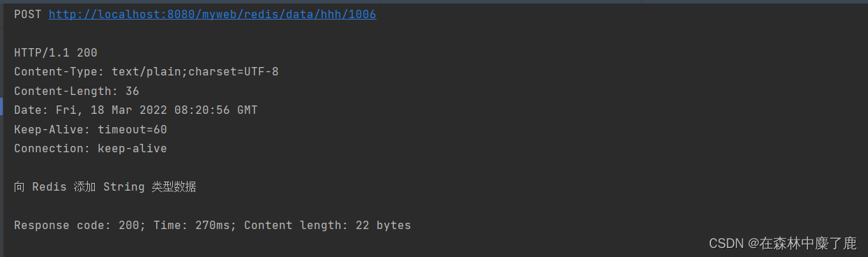The width and height of the screenshot is (868, 257).
Task: Click the Content-Length: 36 header line
Action: (77, 91)
